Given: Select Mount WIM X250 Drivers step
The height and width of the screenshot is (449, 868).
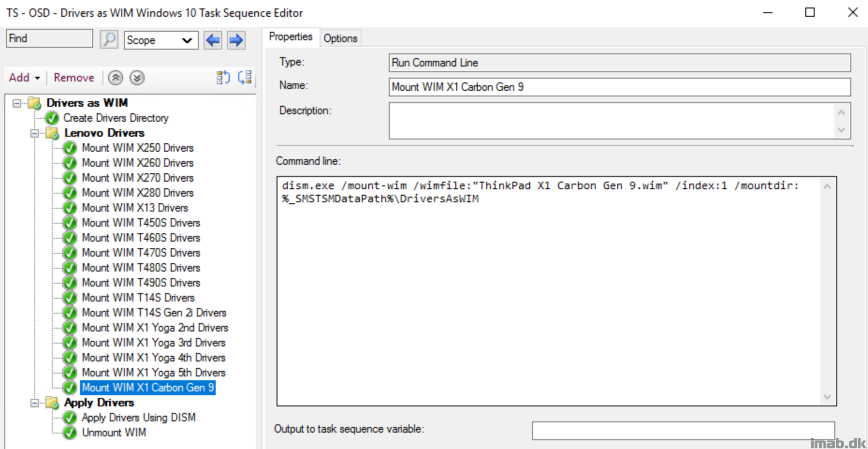Looking at the screenshot, I should point(138,148).
